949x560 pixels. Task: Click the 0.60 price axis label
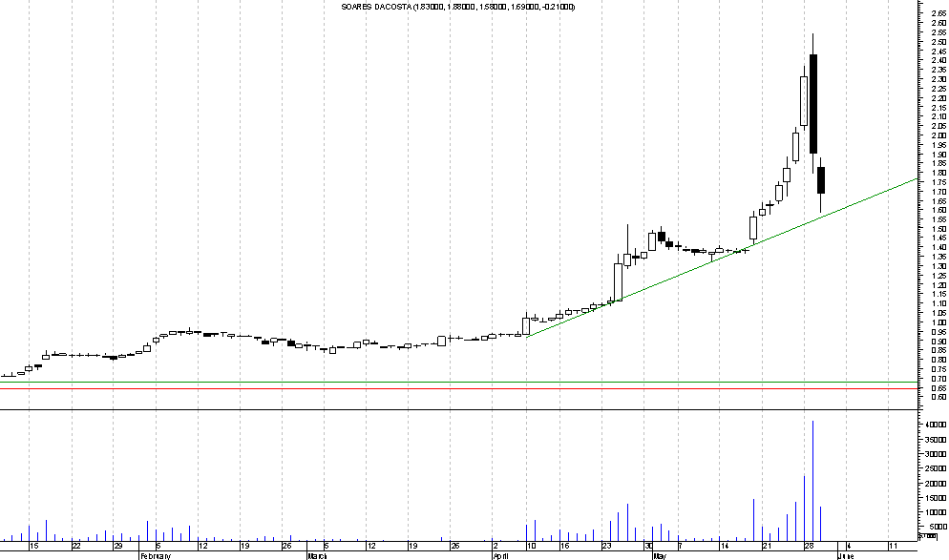coord(938,397)
